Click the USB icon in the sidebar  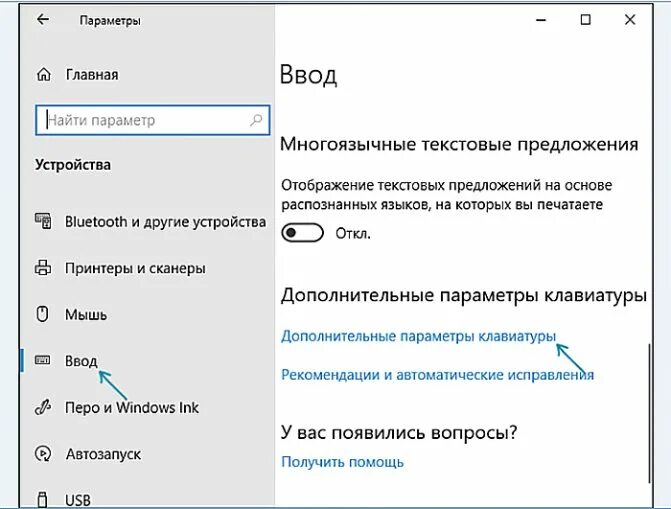click(x=42, y=500)
